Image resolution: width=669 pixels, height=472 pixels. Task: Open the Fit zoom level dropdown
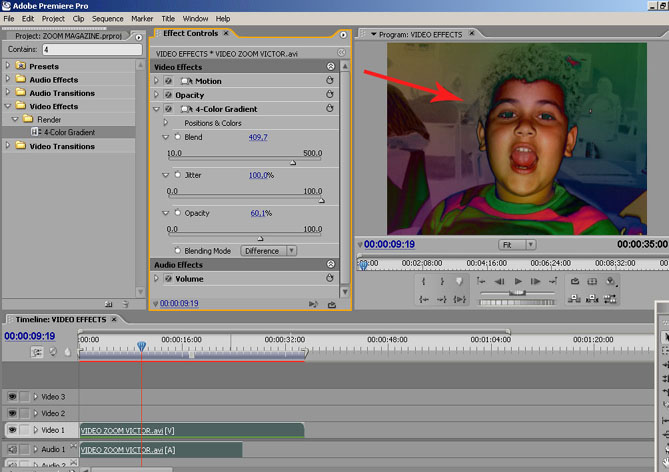(517, 244)
